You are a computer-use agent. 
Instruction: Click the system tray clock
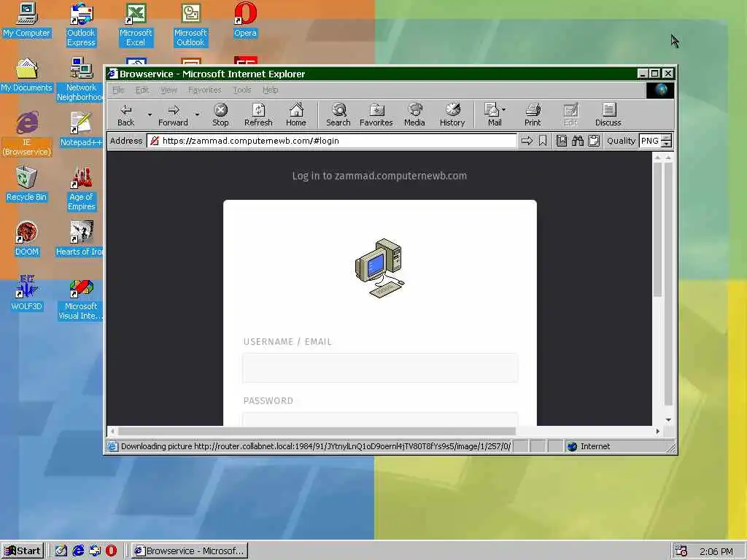(x=716, y=551)
